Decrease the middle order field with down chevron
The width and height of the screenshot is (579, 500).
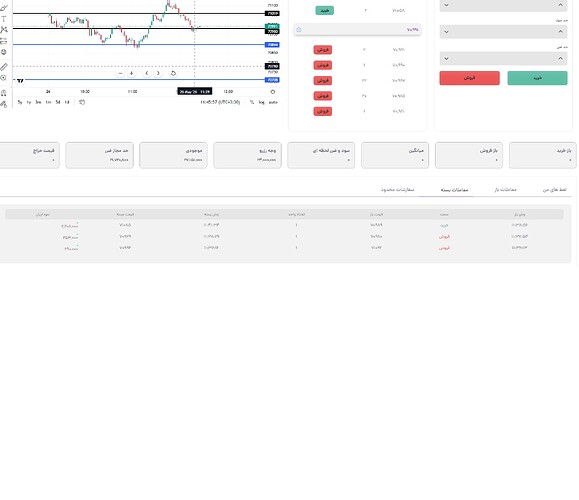[446, 32]
